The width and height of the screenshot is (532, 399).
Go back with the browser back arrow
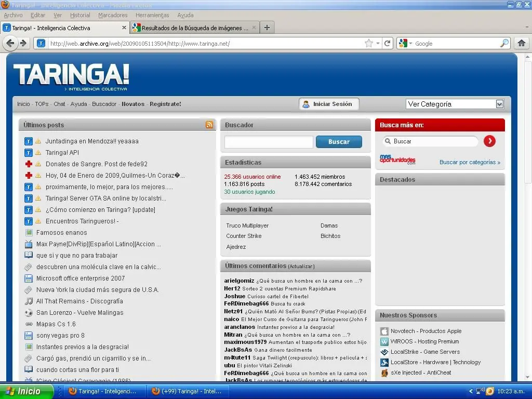(10, 44)
